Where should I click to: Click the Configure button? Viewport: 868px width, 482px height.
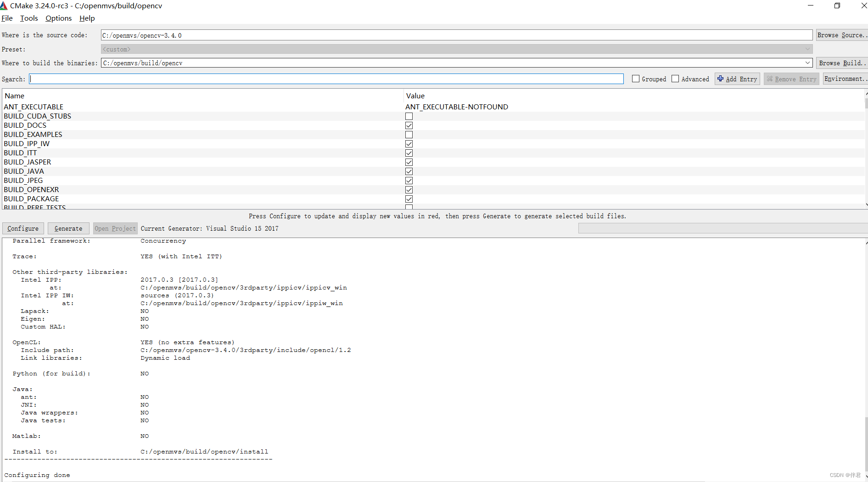tap(23, 228)
